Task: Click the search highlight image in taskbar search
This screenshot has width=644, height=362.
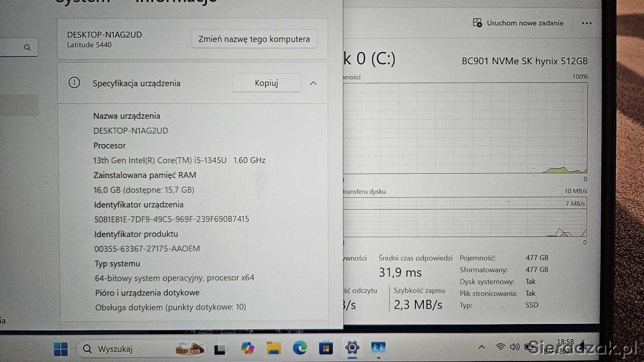Action: [x=190, y=349]
